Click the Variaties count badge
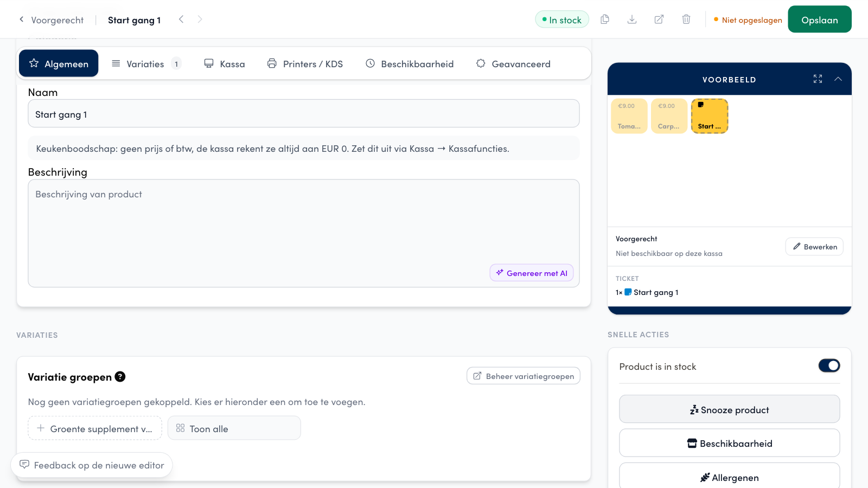Image resolution: width=868 pixels, height=488 pixels. pos(176,64)
